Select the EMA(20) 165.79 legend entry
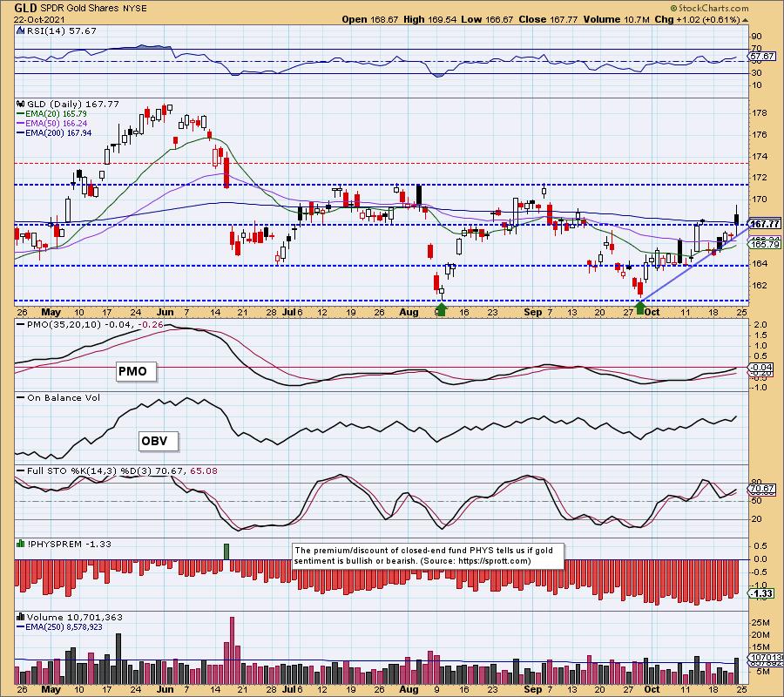The width and height of the screenshot is (784, 697). click(51, 114)
